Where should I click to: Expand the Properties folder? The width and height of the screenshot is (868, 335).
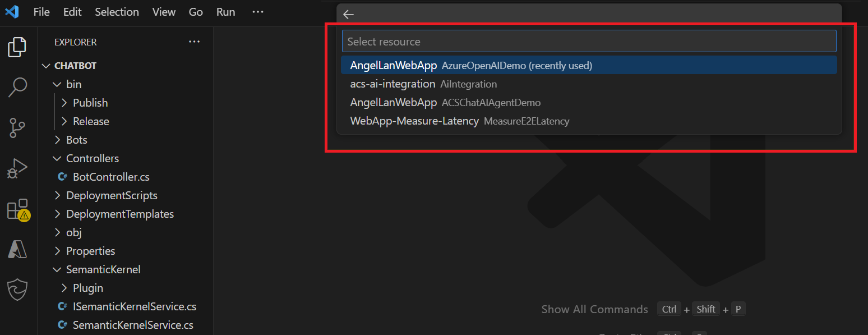coord(57,251)
